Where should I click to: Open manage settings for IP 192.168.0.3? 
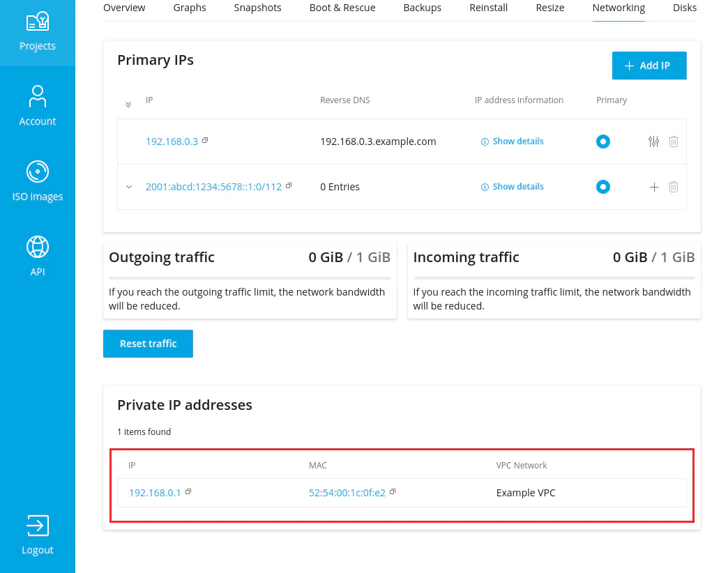[653, 141]
